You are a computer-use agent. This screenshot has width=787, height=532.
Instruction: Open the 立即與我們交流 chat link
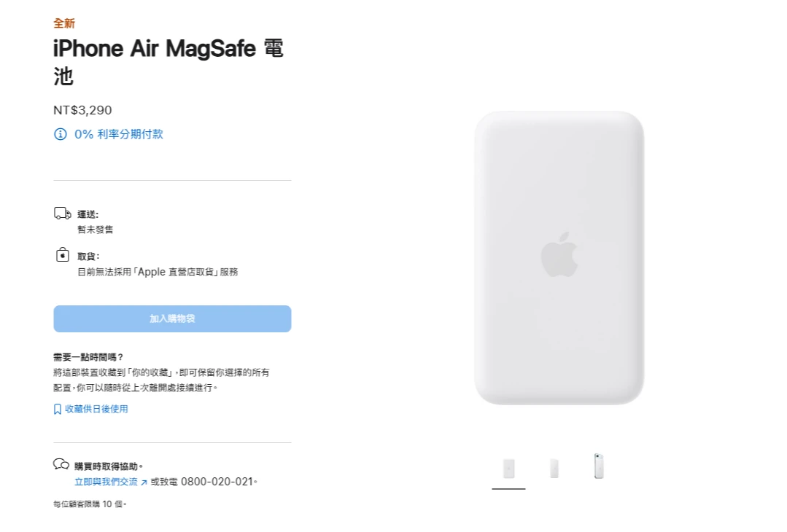point(106,482)
